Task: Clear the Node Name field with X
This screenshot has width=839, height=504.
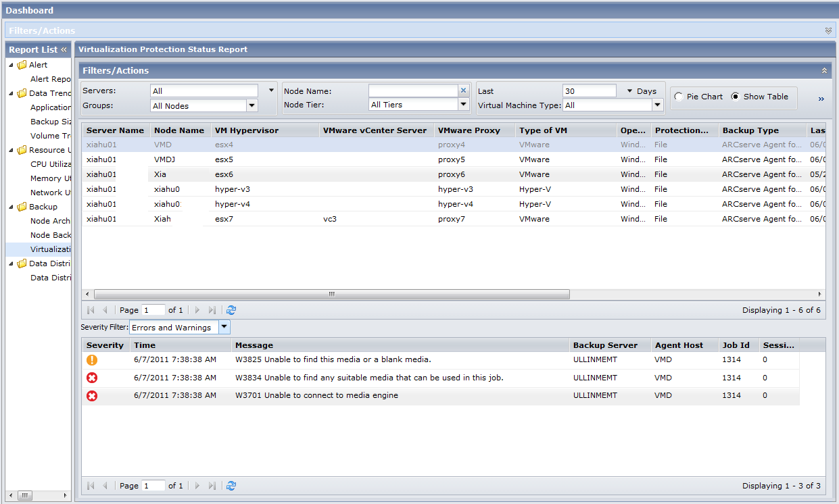Action: tap(463, 91)
